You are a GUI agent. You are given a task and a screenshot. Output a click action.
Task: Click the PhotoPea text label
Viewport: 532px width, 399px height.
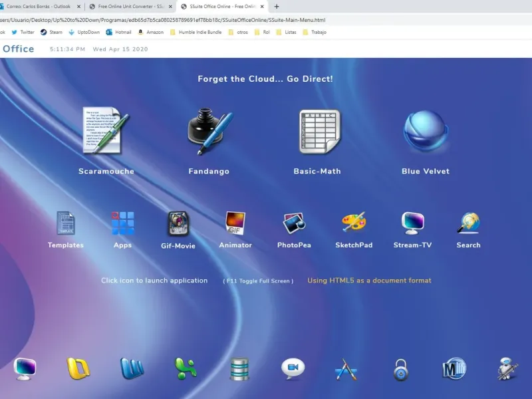tap(294, 245)
